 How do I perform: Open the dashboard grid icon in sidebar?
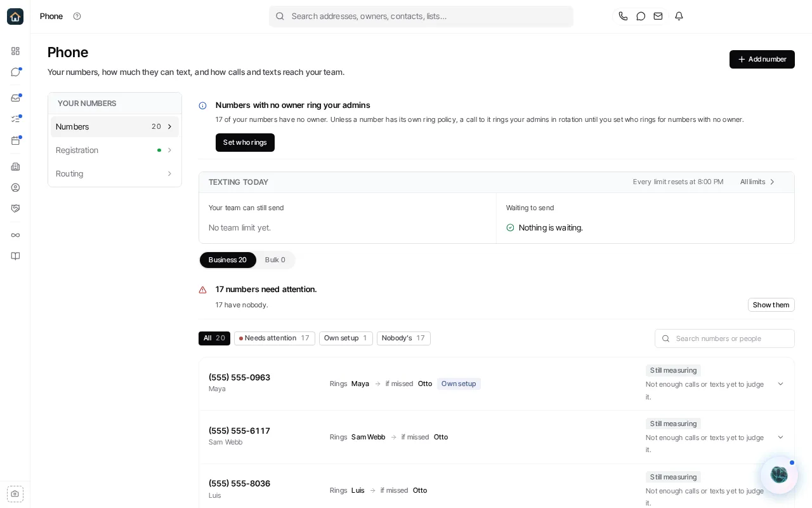pyautogui.click(x=15, y=51)
